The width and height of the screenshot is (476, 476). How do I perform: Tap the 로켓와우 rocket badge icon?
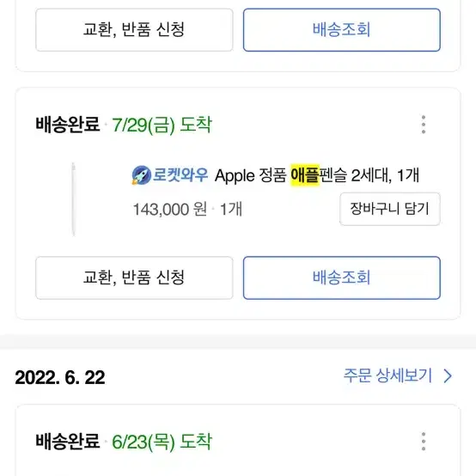click(141, 175)
